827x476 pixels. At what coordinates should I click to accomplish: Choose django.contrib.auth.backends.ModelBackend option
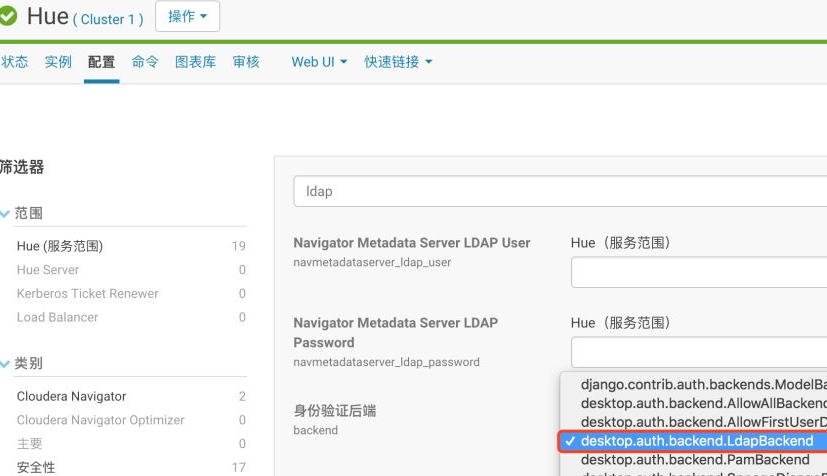[x=703, y=384]
